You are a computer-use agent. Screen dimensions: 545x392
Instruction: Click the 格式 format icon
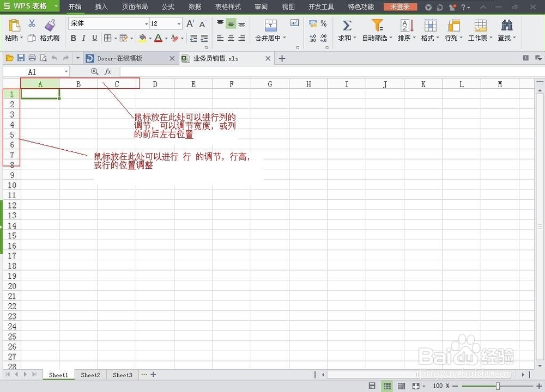[431, 26]
